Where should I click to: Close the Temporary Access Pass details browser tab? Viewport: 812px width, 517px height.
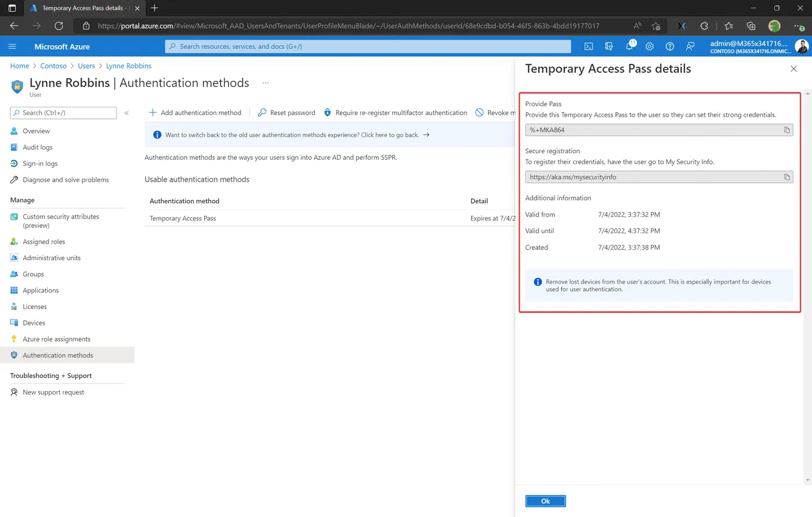coord(137,8)
